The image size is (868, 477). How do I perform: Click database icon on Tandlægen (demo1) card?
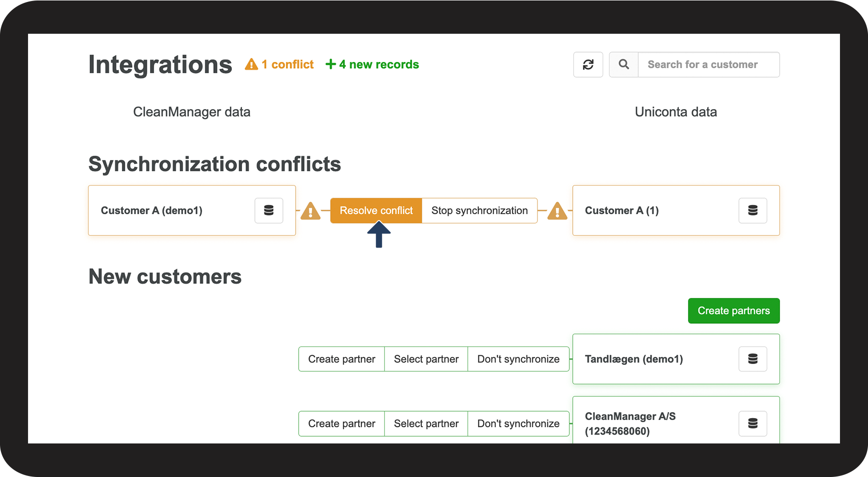[x=753, y=359]
